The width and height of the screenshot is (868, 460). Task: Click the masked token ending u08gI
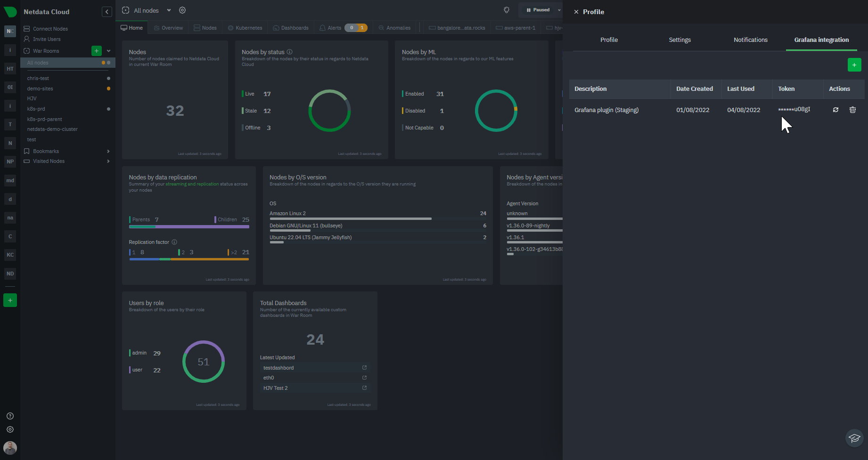click(794, 109)
